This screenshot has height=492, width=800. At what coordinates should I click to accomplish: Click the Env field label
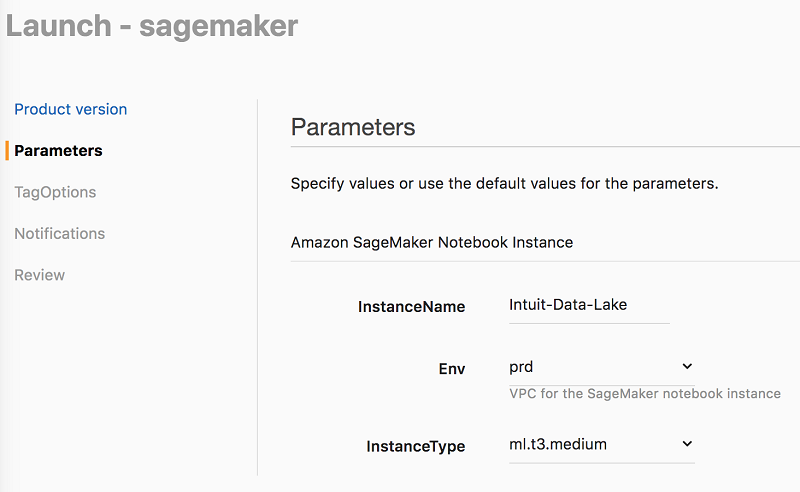pos(453,368)
